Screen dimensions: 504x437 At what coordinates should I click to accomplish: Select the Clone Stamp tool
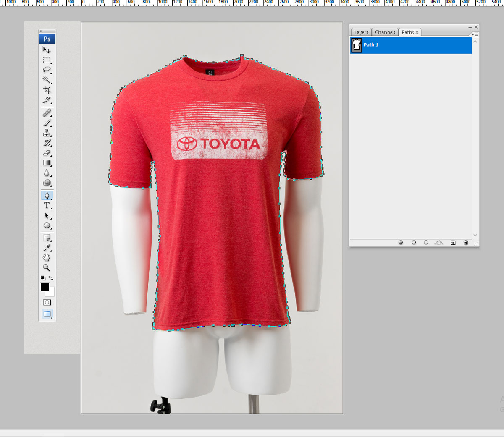tap(47, 133)
